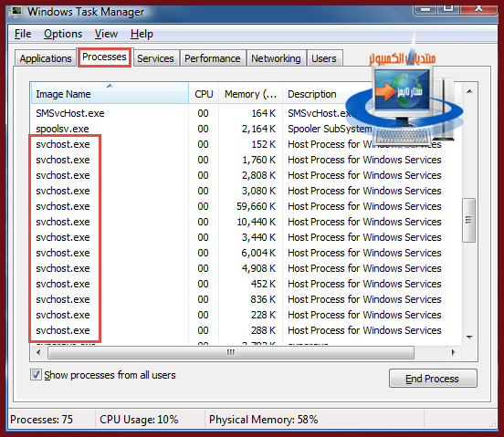Open the Options menu

[63, 34]
